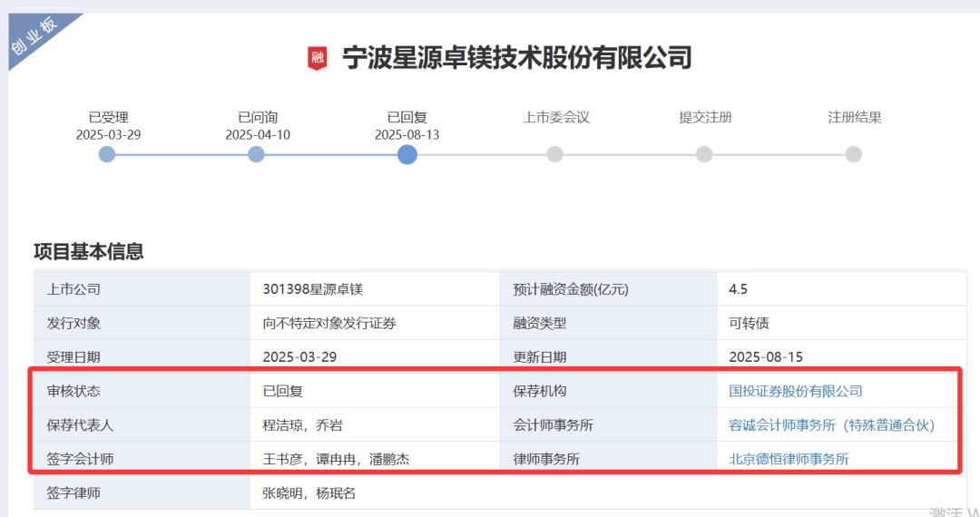The width and height of the screenshot is (980, 517).
Task: Click the 创业板 corner ribbon
Action: [x=35, y=35]
